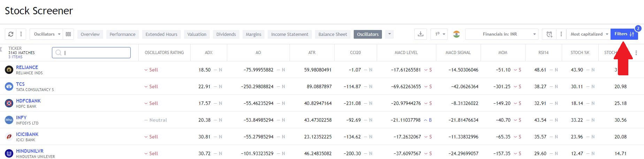
Task: Click the TCS company logo
Action: [9, 86]
